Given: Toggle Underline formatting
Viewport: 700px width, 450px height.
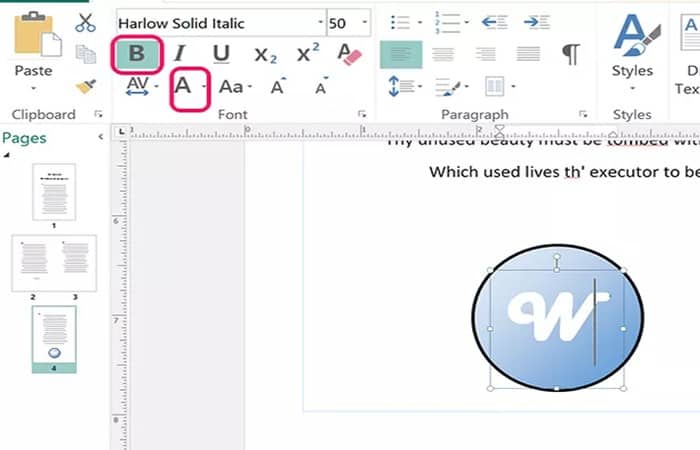Looking at the screenshot, I should coord(221,54).
